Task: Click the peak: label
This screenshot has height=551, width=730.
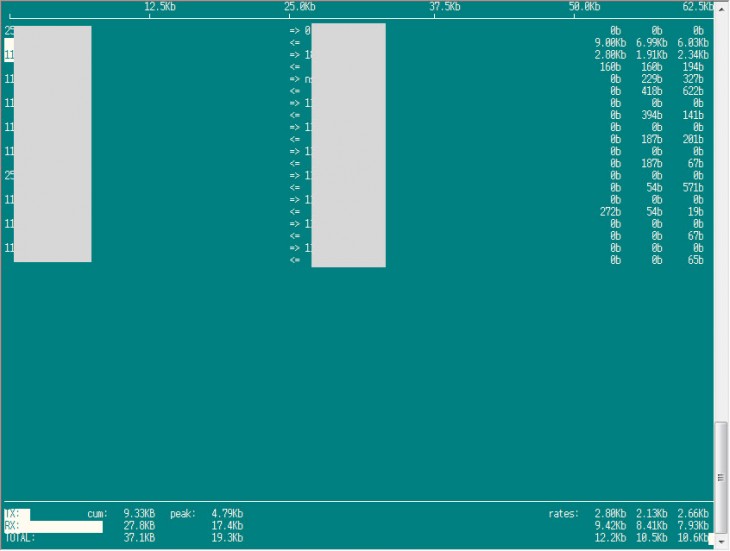Action: click(184, 514)
